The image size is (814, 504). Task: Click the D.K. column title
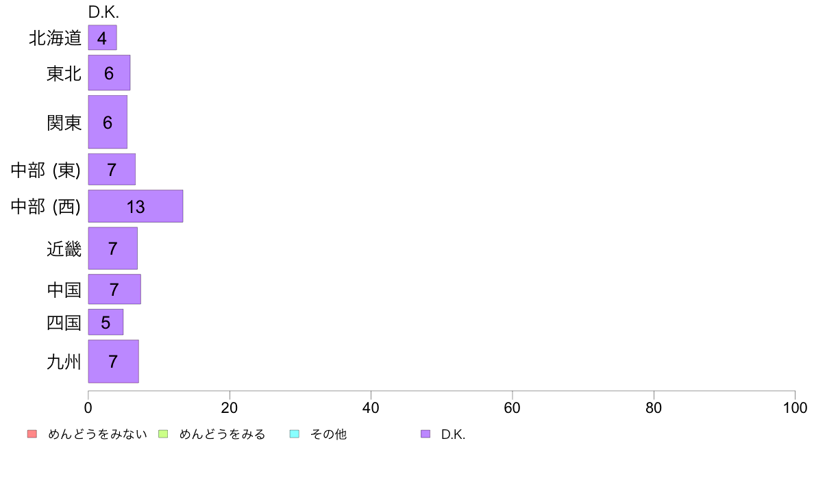click(103, 12)
